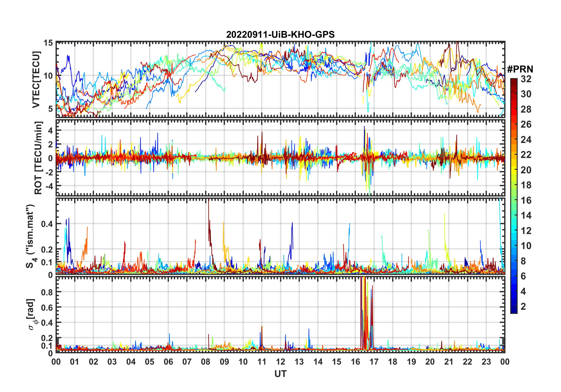Select colorbar tick label 26
The width and height of the screenshot is (561, 392).
(526, 124)
